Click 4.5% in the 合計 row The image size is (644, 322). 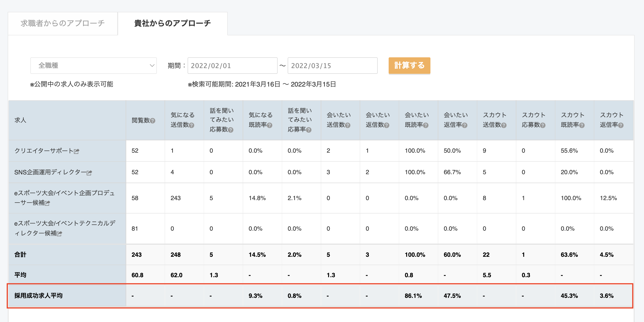pyautogui.click(x=607, y=255)
